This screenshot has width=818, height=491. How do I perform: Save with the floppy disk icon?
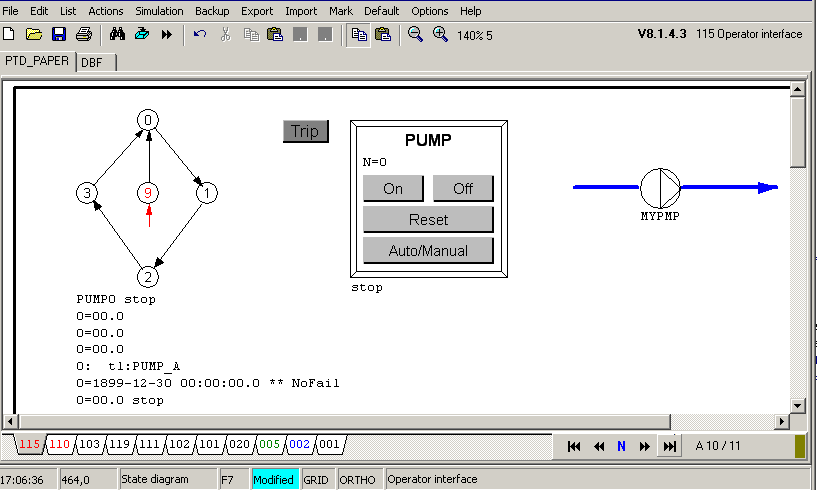pos(58,34)
